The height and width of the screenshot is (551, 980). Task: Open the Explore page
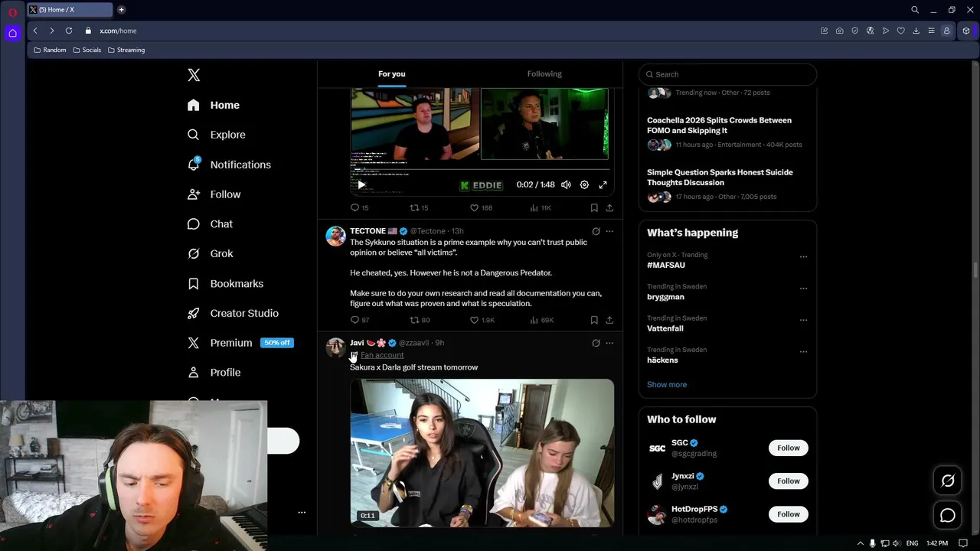[217, 135]
